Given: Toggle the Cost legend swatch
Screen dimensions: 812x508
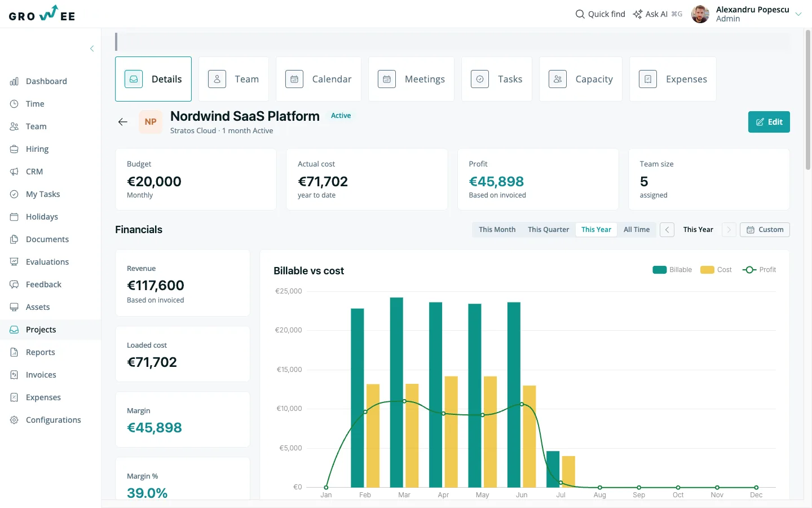Looking at the screenshot, I should pos(707,270).
